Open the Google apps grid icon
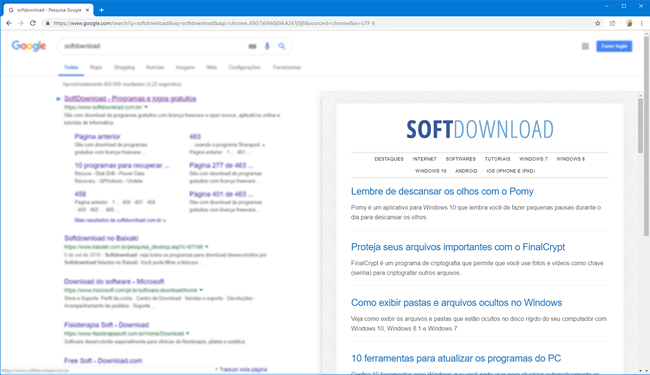This screenshot has height=375, width=650. (585, 46)
